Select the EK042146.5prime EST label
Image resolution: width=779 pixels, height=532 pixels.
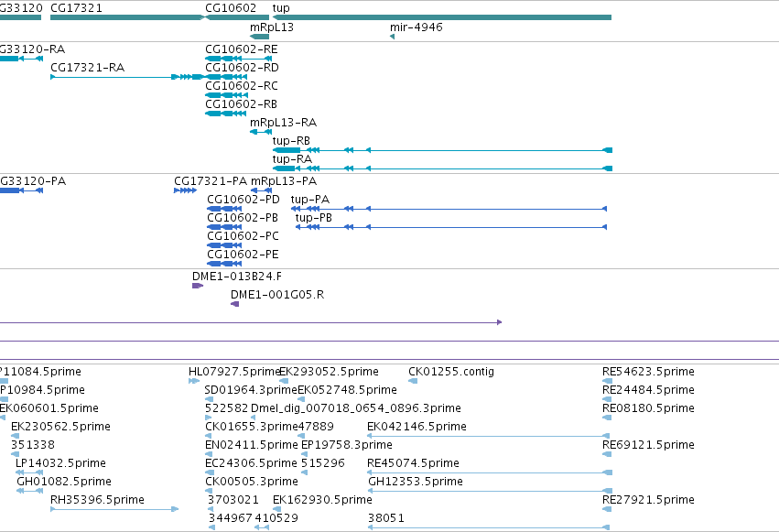417,427
